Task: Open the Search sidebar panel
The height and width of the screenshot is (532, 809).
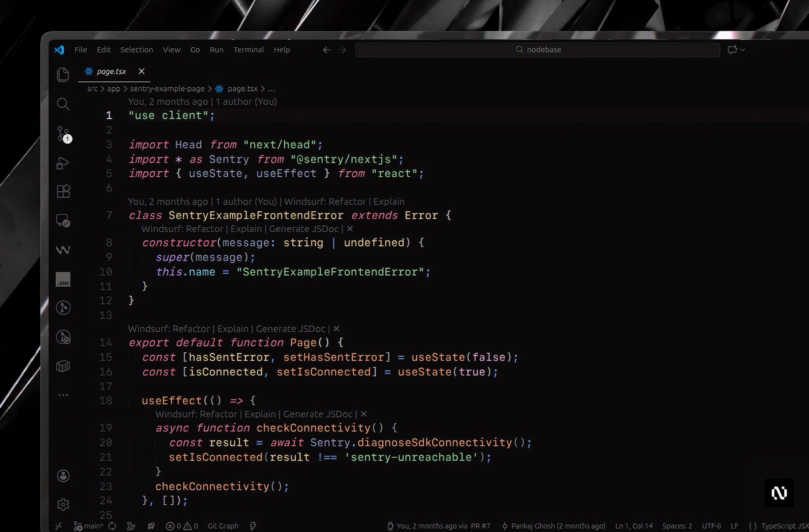Action: coord(63,104)
